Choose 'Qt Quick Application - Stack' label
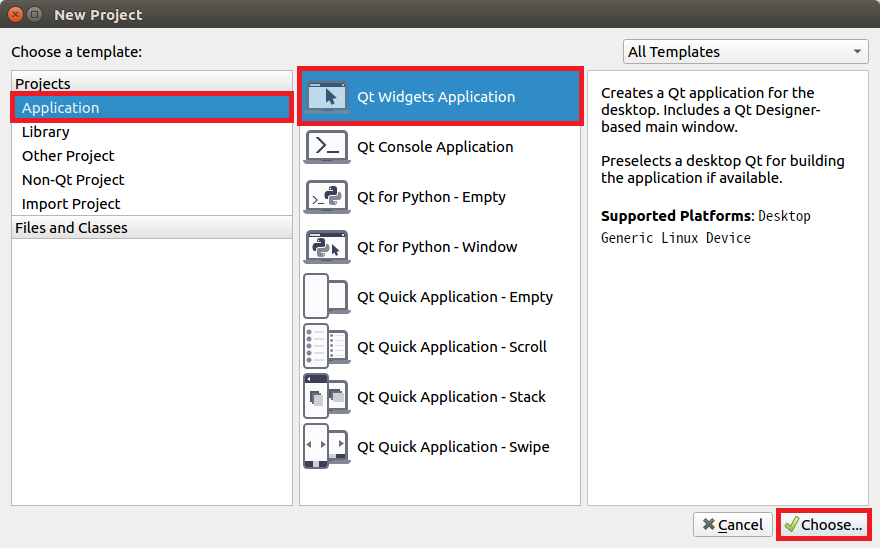Viewport: 880px width, 548px height. pos(451,397)
